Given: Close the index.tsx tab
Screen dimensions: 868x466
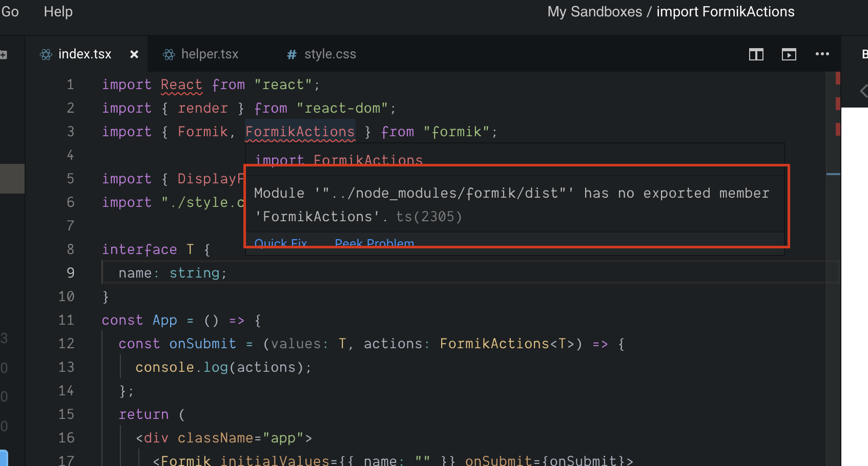Looking at the screenshot, I should pos(134,54).
